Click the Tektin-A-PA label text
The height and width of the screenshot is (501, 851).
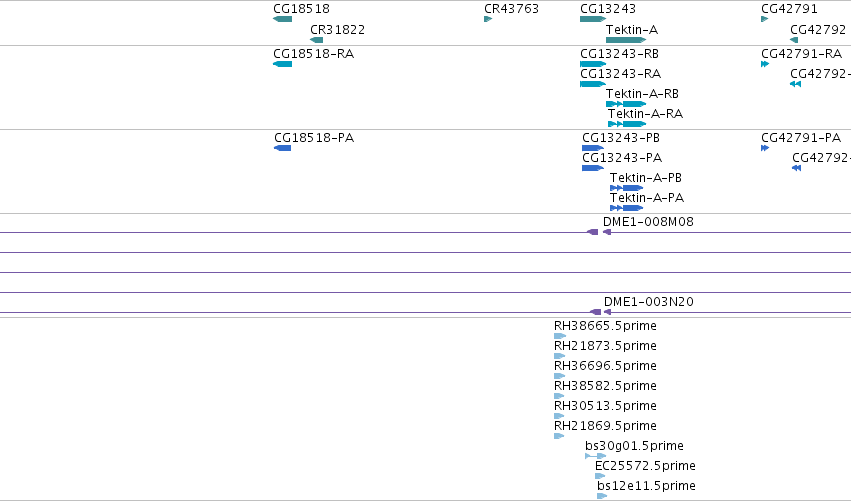tap(647, 198)
